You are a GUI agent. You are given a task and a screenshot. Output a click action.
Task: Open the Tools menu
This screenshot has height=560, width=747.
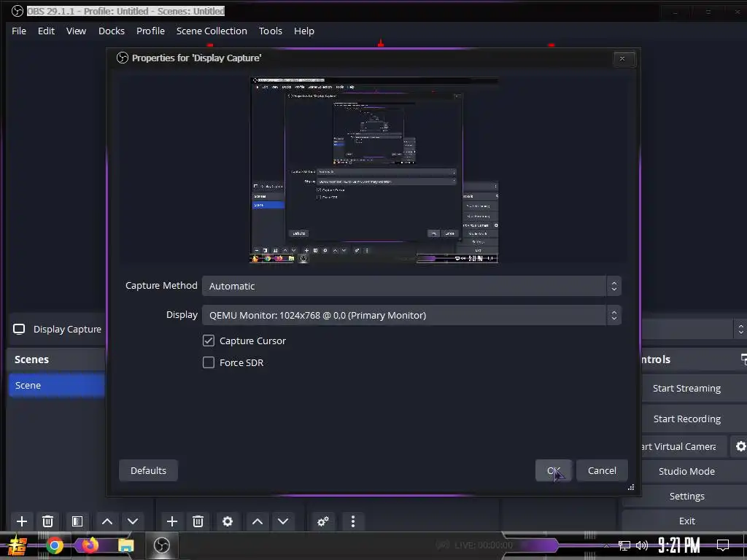coord(271,31)
